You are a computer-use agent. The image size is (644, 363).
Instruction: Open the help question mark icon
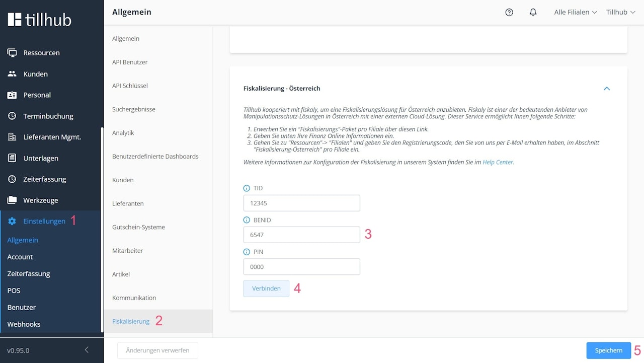pyautogui.click(x=509, y=12)
